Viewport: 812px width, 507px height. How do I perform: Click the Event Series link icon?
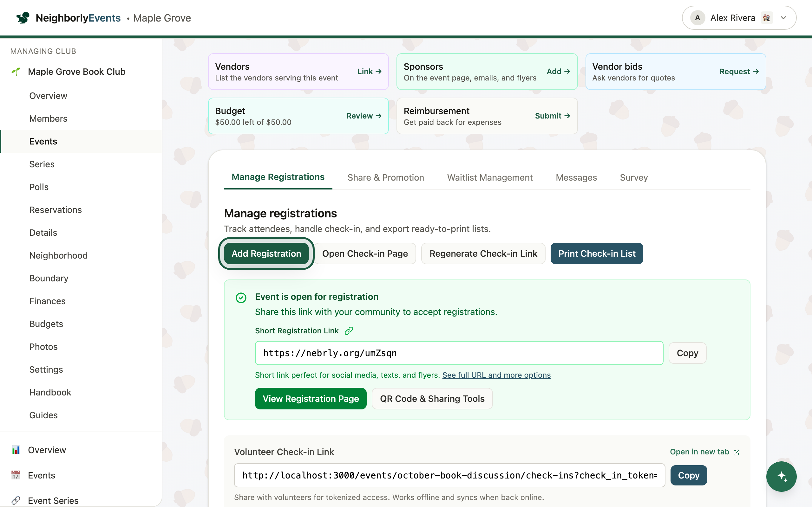click(x=16, y=500)
